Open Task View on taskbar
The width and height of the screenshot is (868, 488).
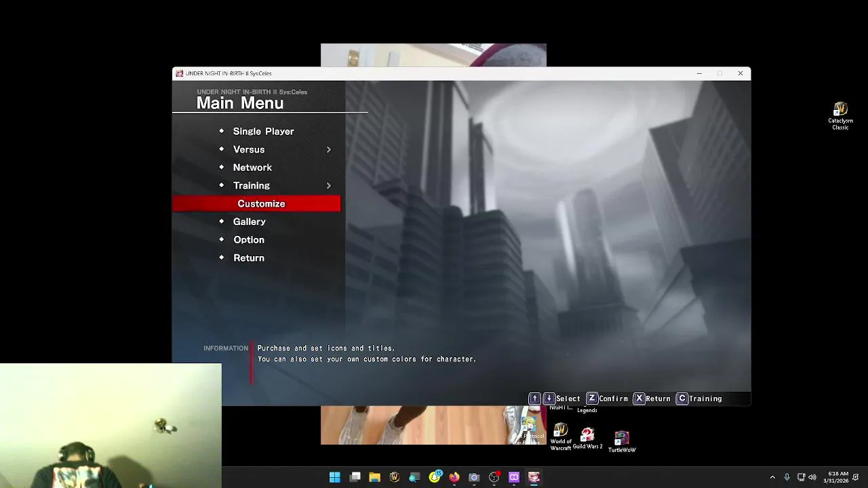(355, 477)
